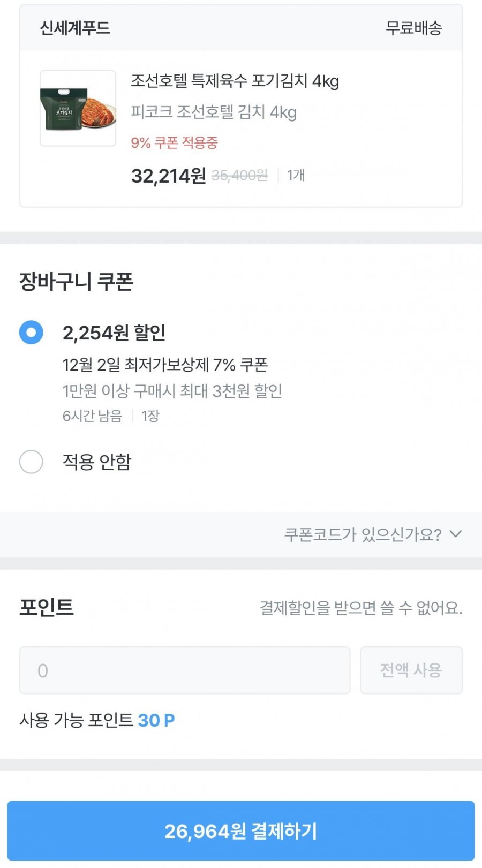Tap the 26,964원 결제하기 payment button
This screenshot has height=868, width=482.
[241, 831]
